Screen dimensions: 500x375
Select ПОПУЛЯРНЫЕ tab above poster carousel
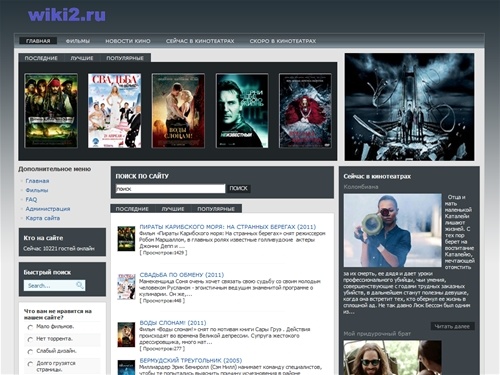125,58
